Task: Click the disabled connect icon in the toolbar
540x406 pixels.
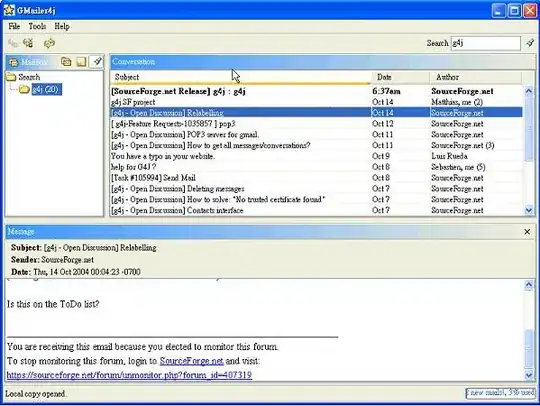Action: [x=13, y=43]
